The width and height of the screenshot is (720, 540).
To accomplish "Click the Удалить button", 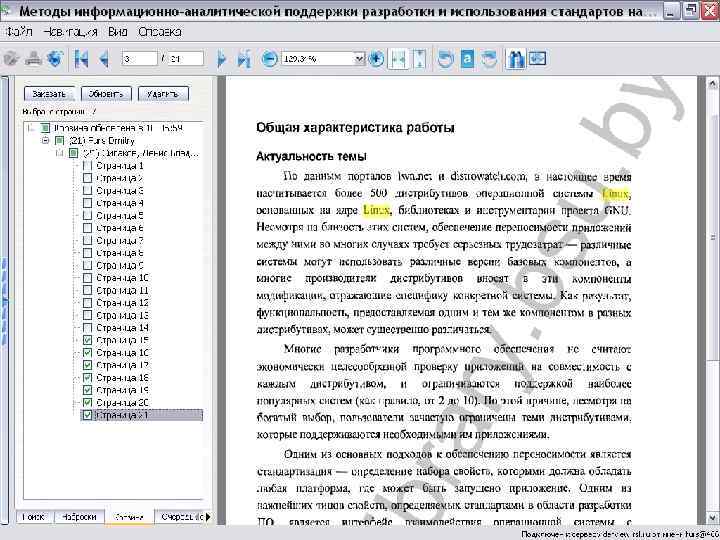I will pos(163,94).
